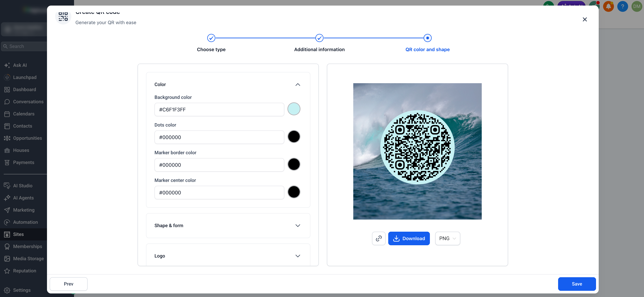The width and height of the screenshot is (644, 297).
Task: Click the QR code preview image
Action: (x=417, y=152)
